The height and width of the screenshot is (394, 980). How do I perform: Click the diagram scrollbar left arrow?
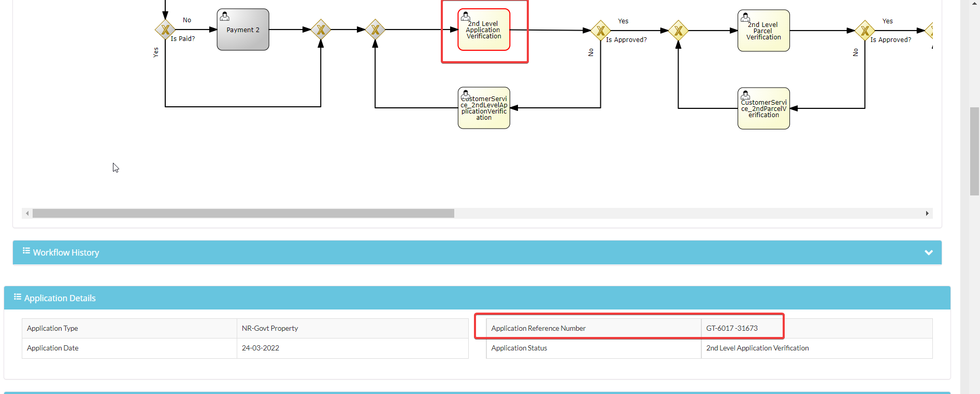pyautogui.click(x=27, y=213)
